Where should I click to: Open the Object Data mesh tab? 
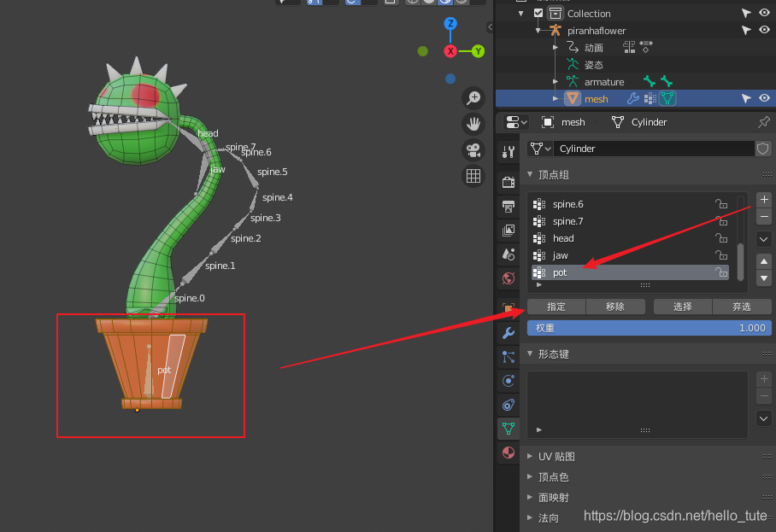(x=509, y=429)
